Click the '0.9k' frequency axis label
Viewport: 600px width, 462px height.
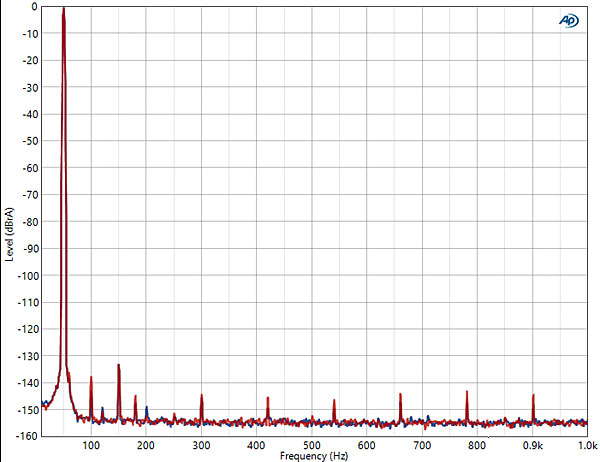coord(533,446)
